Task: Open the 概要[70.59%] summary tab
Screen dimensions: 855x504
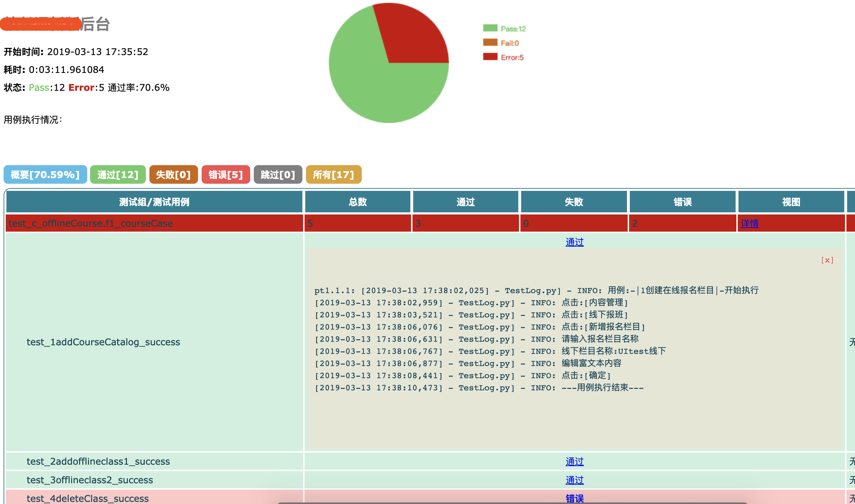Action: click(x=45, y=175)
